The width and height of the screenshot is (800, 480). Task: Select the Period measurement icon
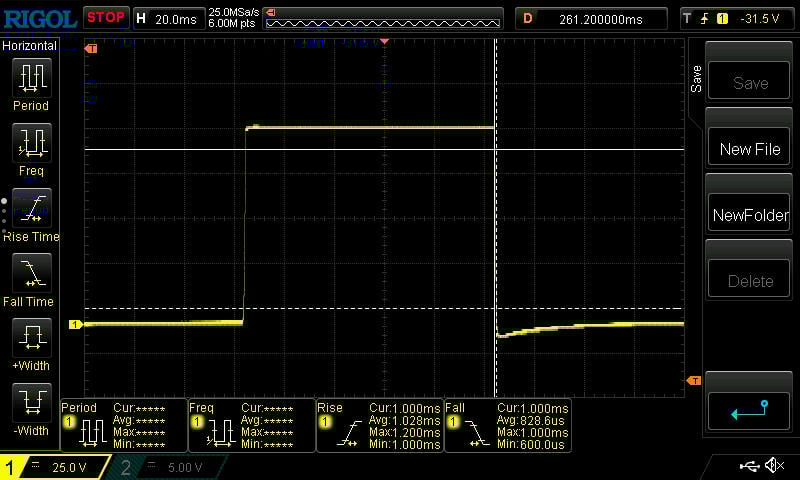pos(31,76)
